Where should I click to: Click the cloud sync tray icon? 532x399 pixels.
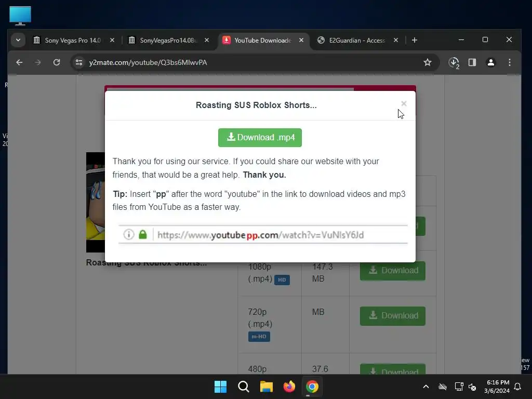(x=443, y=387)
